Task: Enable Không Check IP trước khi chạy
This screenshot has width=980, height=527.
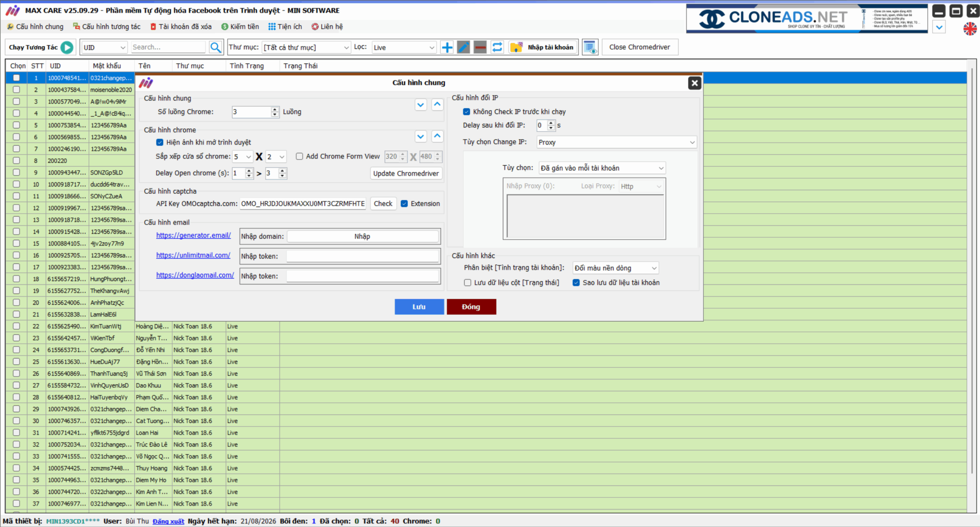Action: 466,111
